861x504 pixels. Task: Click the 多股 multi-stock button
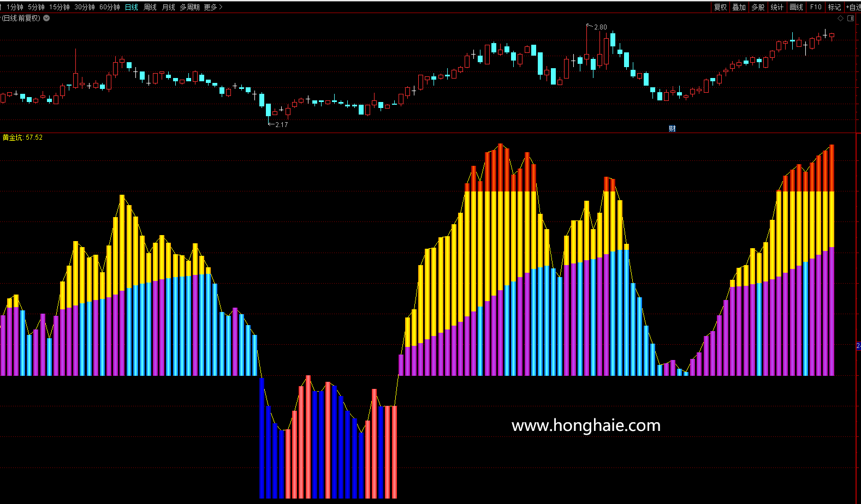pos(758,7)
